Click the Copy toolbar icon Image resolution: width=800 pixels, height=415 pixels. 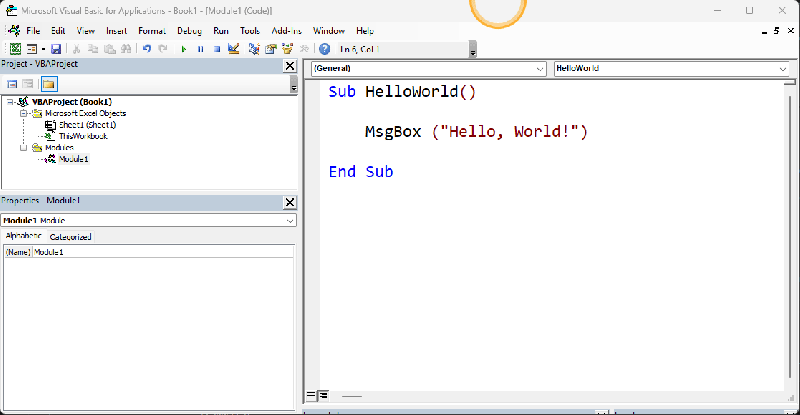93,49
